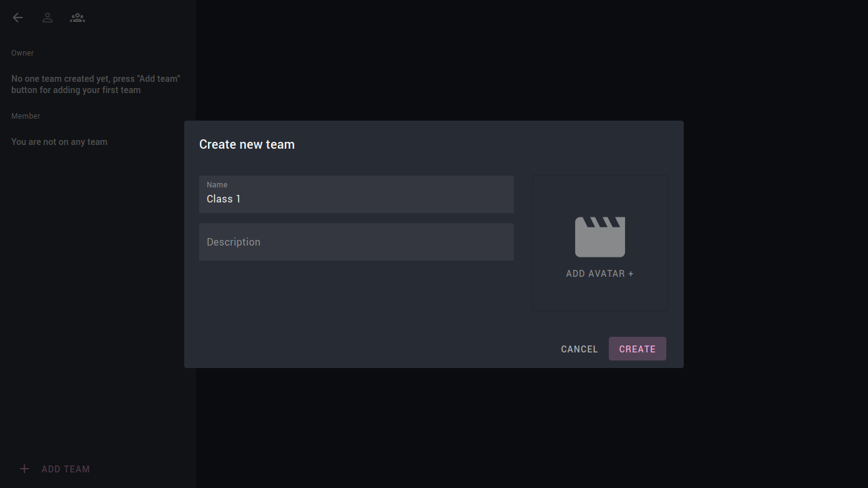Image resolution: width=868 pixels, height=488 pixels.
Task: Click the small 'Name' floating label
Action: pos(217,185)
